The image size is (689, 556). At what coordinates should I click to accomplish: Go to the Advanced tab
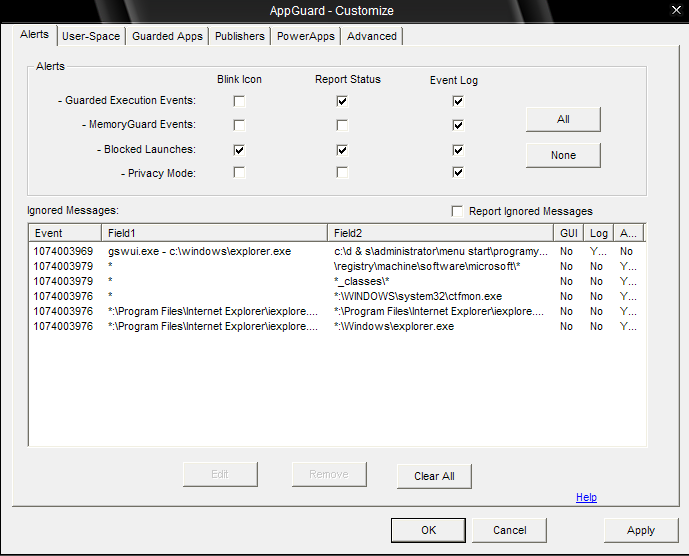point(372,36)
